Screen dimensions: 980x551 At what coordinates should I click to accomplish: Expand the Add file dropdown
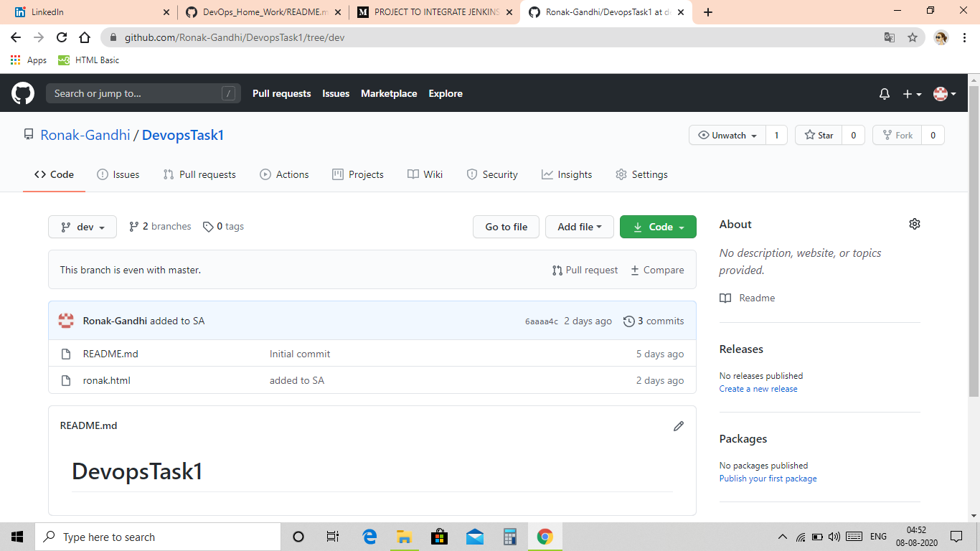pyautogui.click(x=579, y=226)
